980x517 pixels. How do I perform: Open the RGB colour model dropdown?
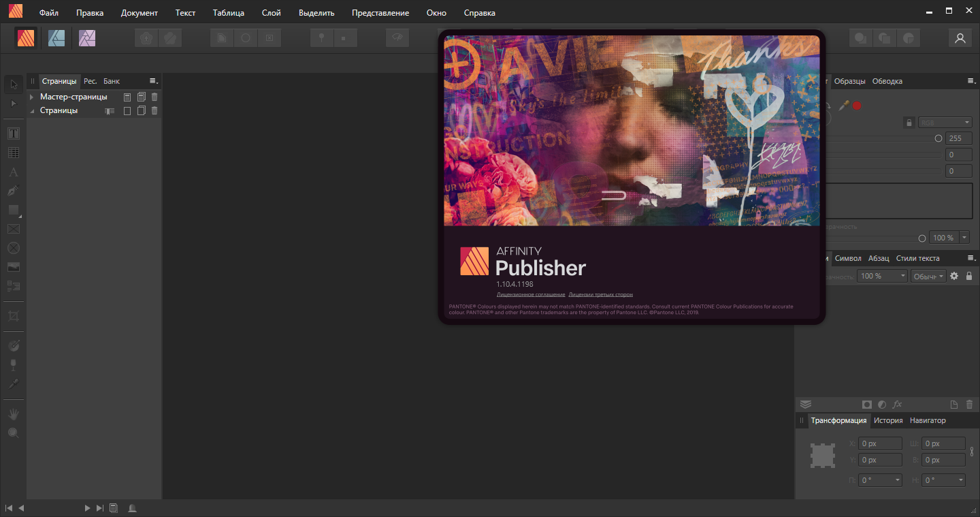[x=945, y=123]
